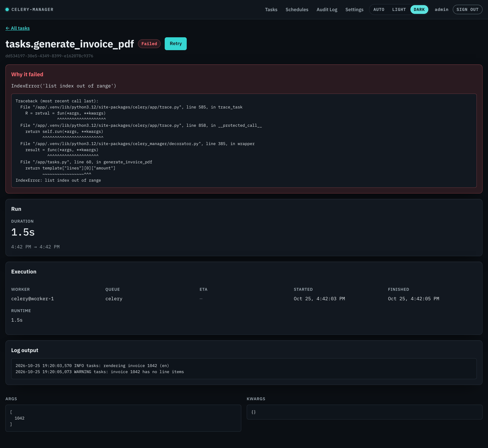Open the CELERY-MANAGER home title

click(x=32, y=9)
